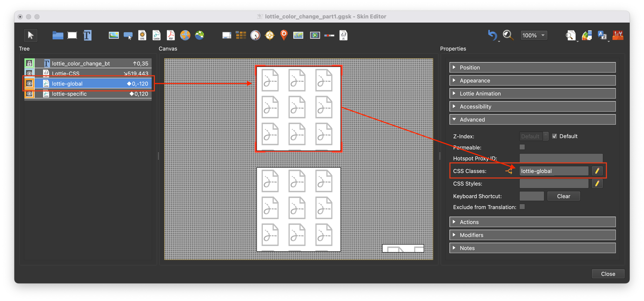
Task: Toggle visibility eye of lottie-specific element
Action: tap(29, 94)
